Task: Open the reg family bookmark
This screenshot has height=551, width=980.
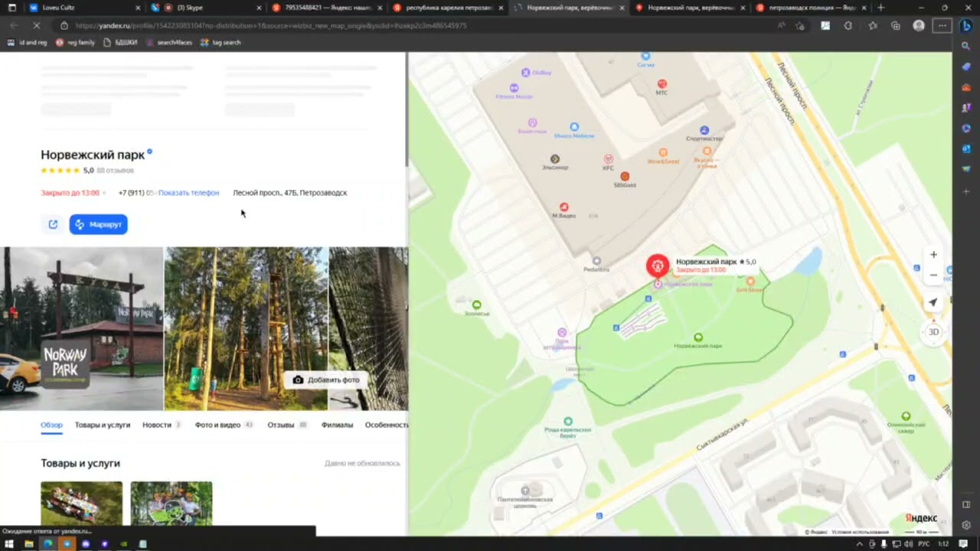Action: (x=75, y=43)
